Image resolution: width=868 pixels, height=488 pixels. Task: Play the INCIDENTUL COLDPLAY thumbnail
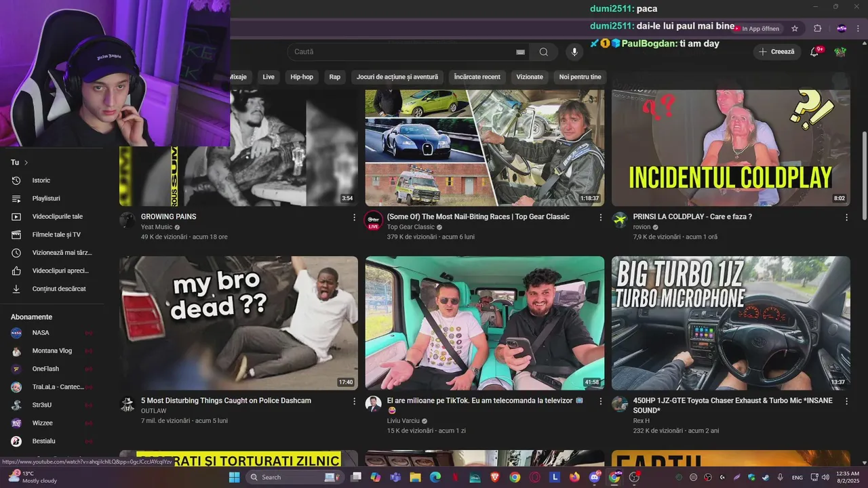coord(731,148)
